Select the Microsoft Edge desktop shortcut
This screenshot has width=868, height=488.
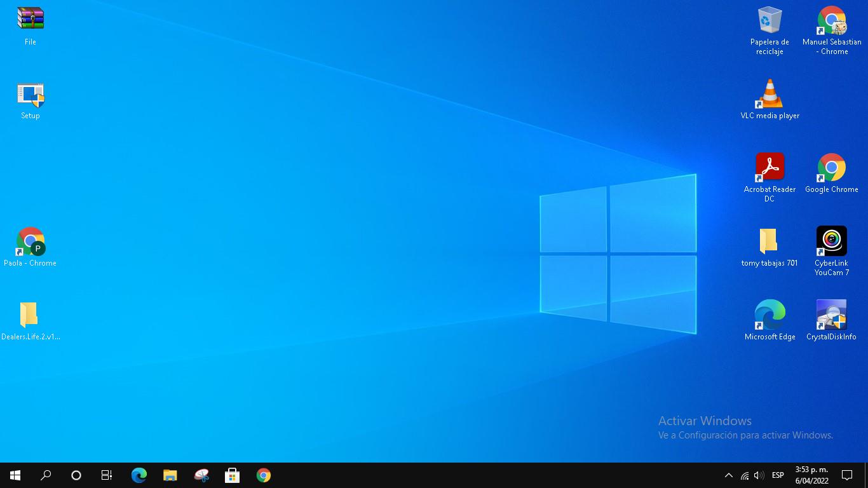pyautogui.click(x=770, y=316)
